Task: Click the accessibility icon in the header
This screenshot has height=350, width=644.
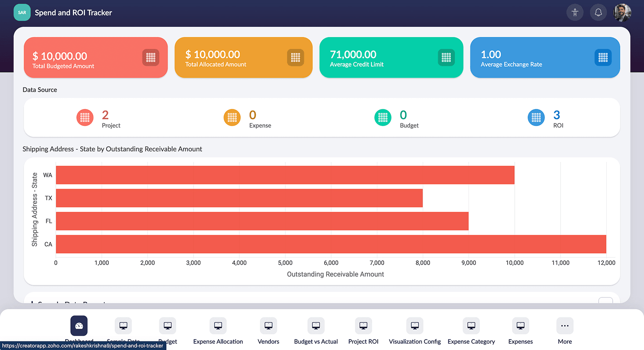Action: click(x=575, y=12)
